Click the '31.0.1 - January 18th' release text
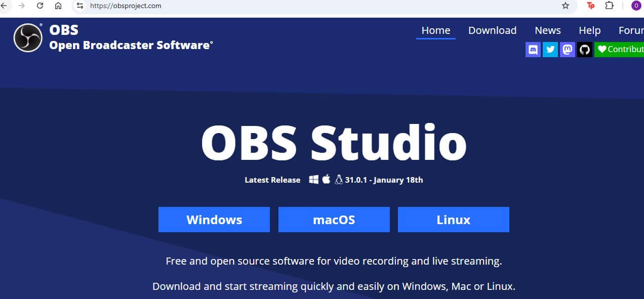Viewport: 644px width, 299px height. coord(384,180)
